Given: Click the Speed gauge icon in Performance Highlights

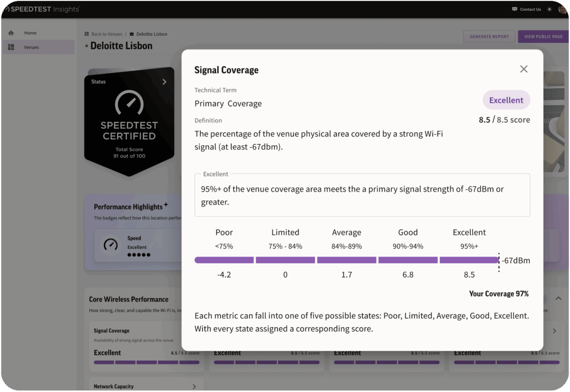Looking at the screenshot, I should click(111, 244).
